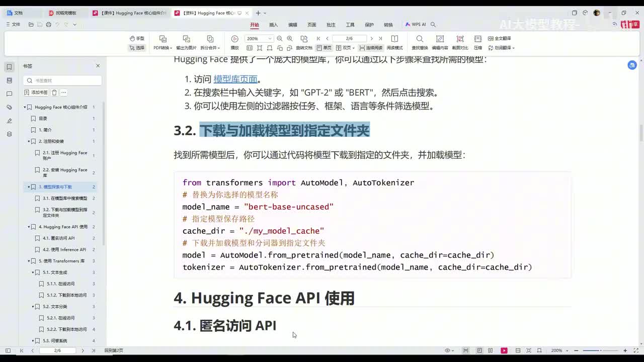Zoom in with the plus magnifier

(x=290, y=38)
